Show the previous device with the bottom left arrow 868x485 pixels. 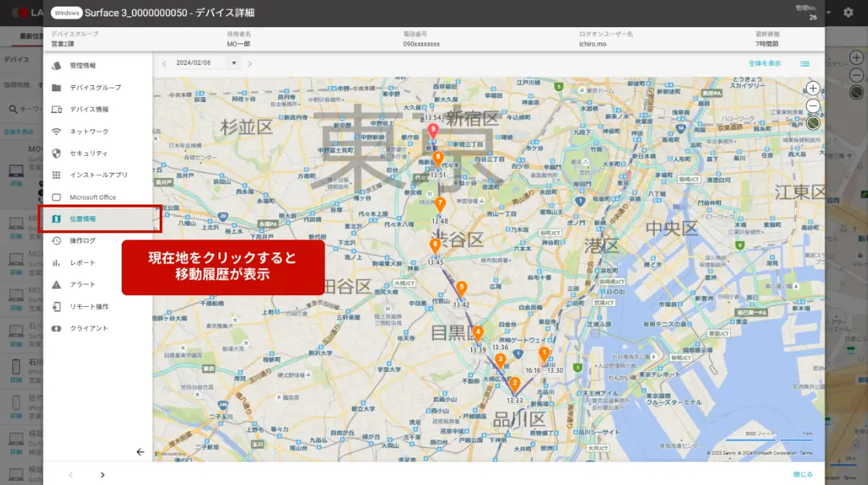point(71,474)
